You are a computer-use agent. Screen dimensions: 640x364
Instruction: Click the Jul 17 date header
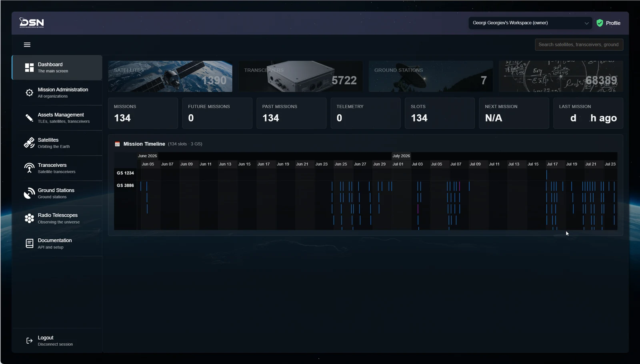coord(552,164)
